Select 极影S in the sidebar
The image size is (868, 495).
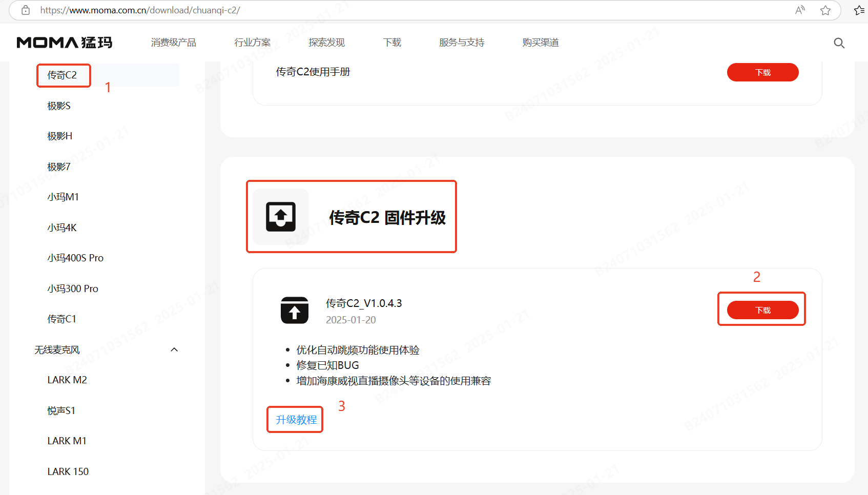point(59,106)
